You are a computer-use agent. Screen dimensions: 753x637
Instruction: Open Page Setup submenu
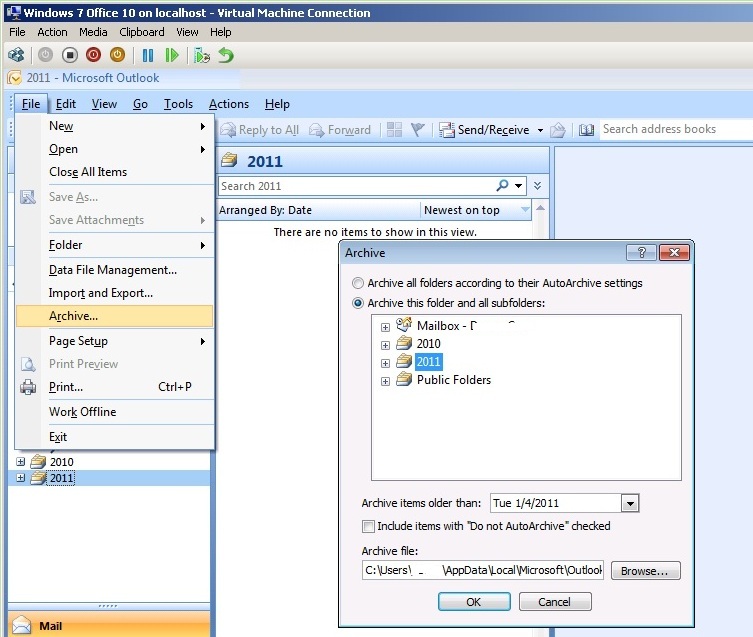(114, 341)
